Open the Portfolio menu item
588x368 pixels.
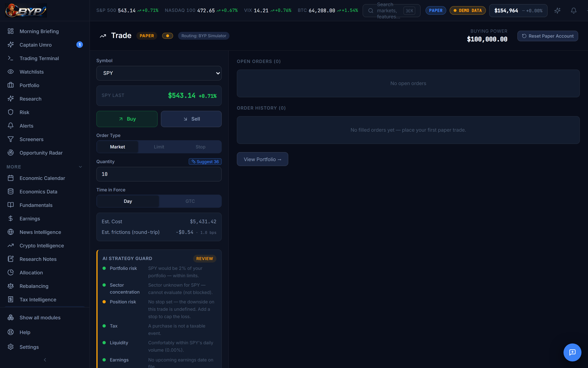(x=45, y=85)
